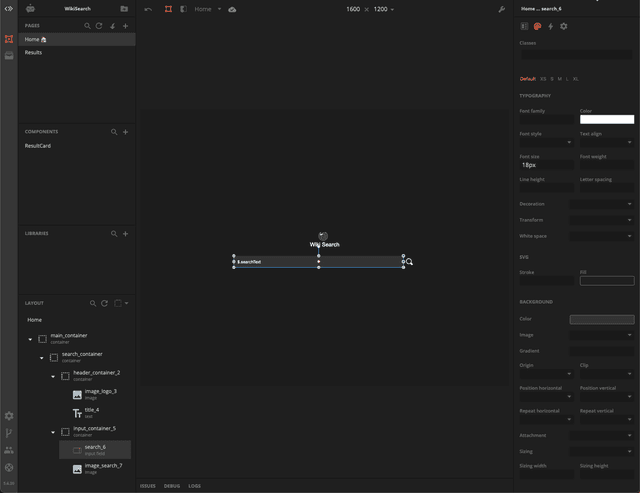
Task: Click the undo arrow in the top toolbar
Action: [x=148, y=9]
